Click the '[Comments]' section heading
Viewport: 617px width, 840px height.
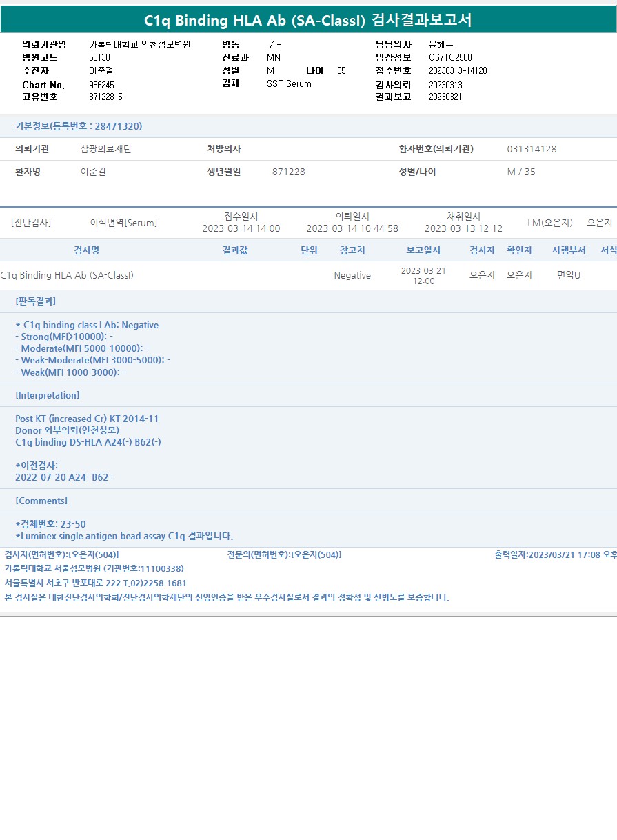pyautogui.click(x=41, y=501)
